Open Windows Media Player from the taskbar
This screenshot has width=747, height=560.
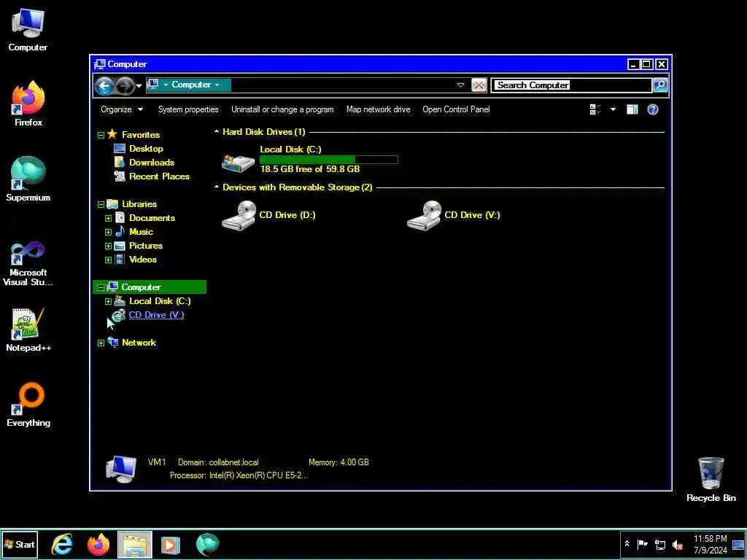click(x=171, y=545)
